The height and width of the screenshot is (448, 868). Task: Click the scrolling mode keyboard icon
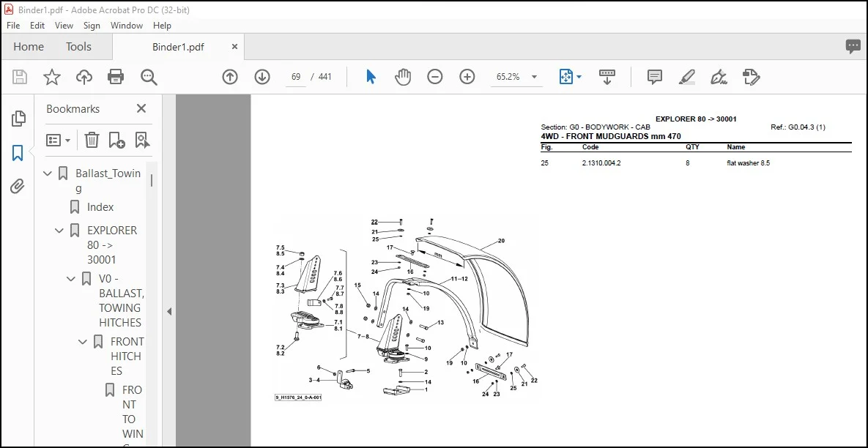pyautogui.click(x=607, y=77)
